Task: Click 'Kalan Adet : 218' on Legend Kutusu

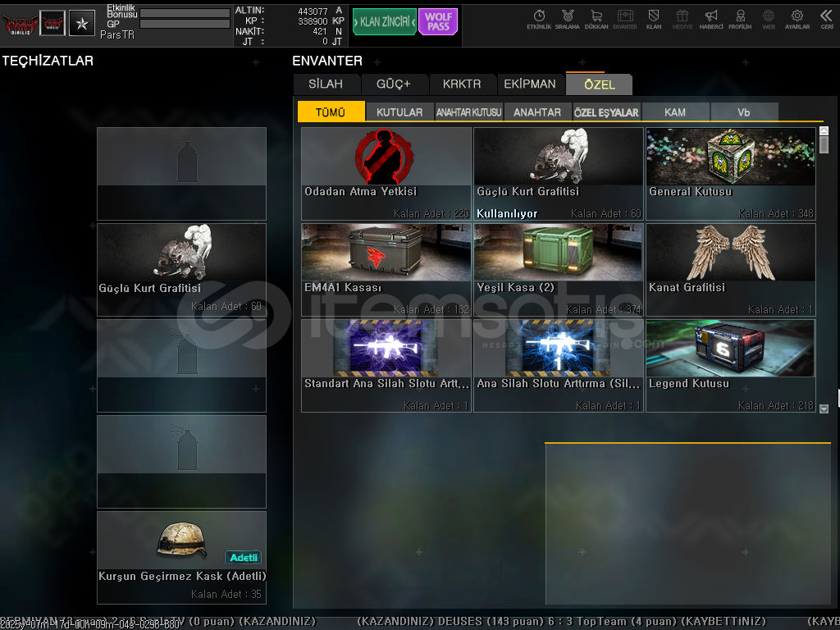Action: [776, 405]
